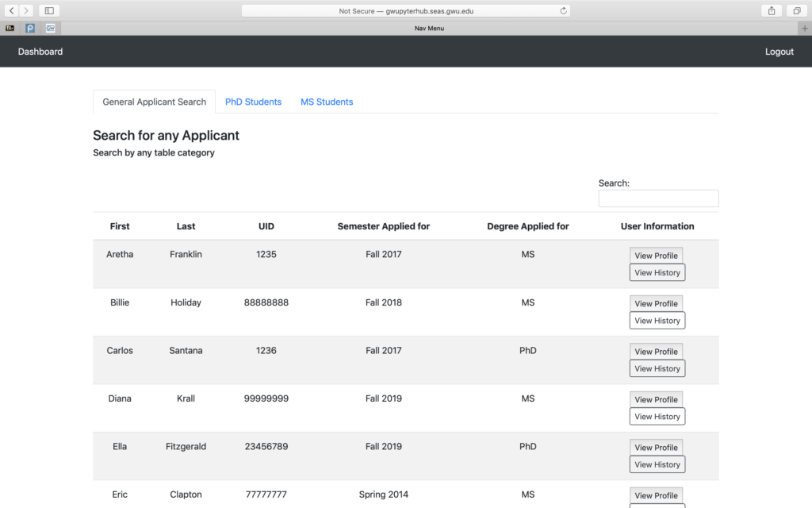The height and width of the screenshot is (508, 812).
Task: Open the pinned blue P tab icon
Action: [30, 29]
